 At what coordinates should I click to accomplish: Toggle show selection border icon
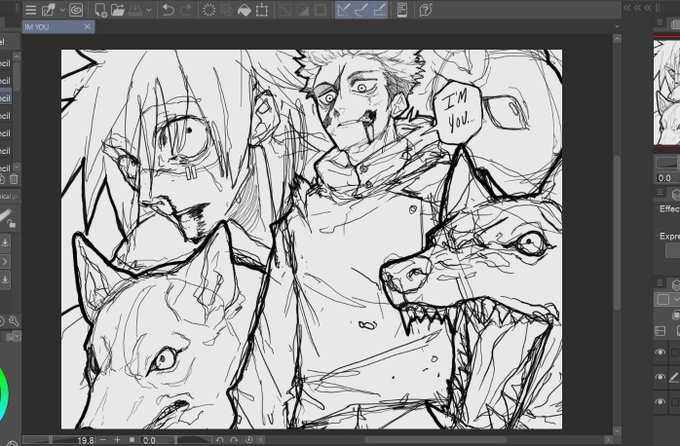point(320,10)
